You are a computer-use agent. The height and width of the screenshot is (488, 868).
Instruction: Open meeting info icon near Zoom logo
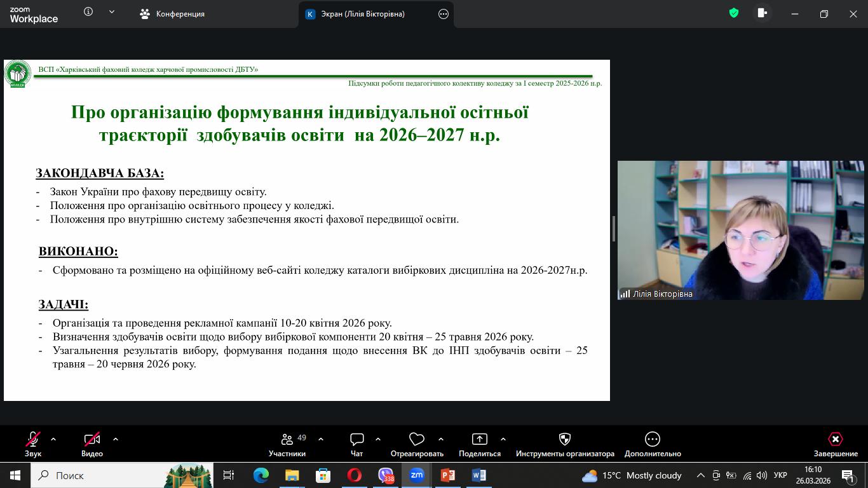point(88,12)
